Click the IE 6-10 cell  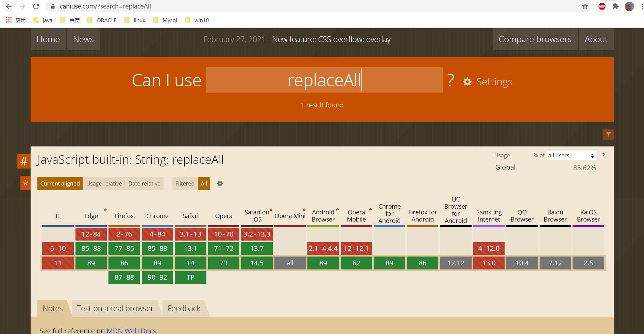[58, 248]
